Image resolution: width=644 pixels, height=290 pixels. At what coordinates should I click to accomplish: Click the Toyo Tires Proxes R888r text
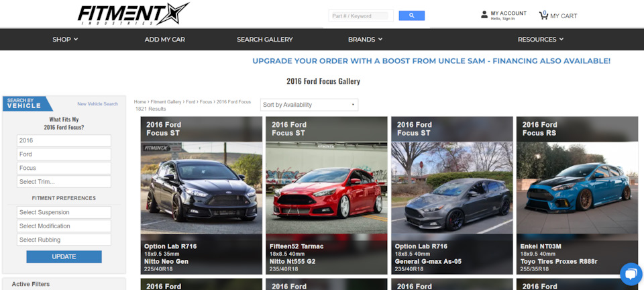559,261
